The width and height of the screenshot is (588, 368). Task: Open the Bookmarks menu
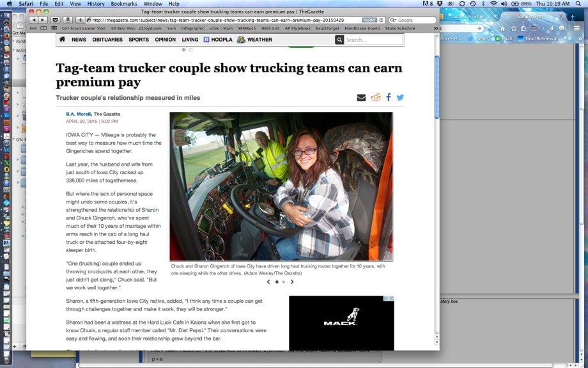click(124, 3)
